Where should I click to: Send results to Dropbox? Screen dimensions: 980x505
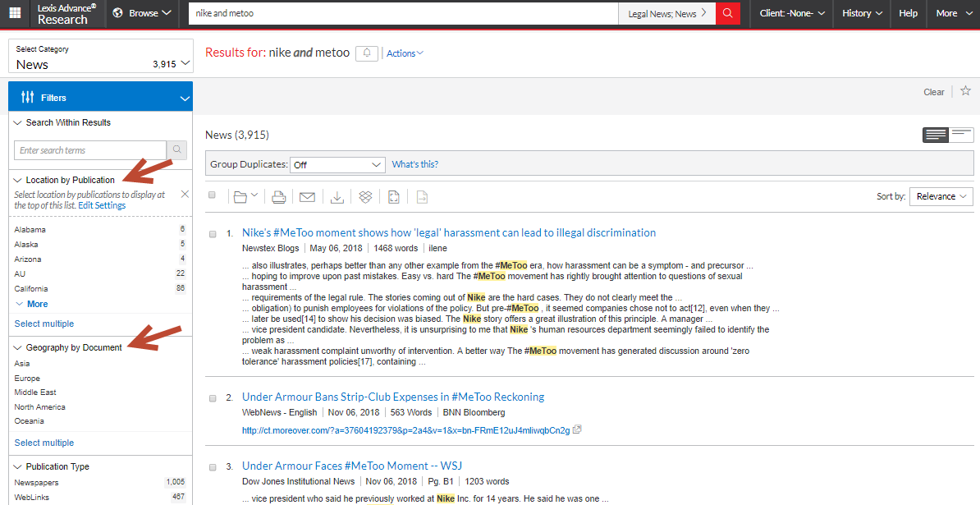click(365, 197)
